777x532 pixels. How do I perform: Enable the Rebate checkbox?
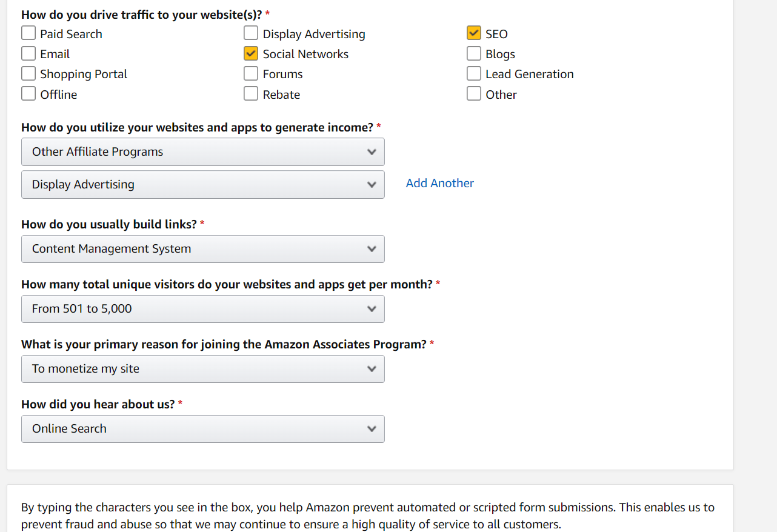[251, 94]
